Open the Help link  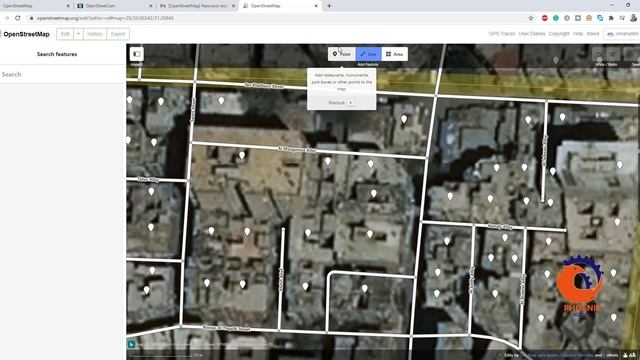tap(578, 34)
